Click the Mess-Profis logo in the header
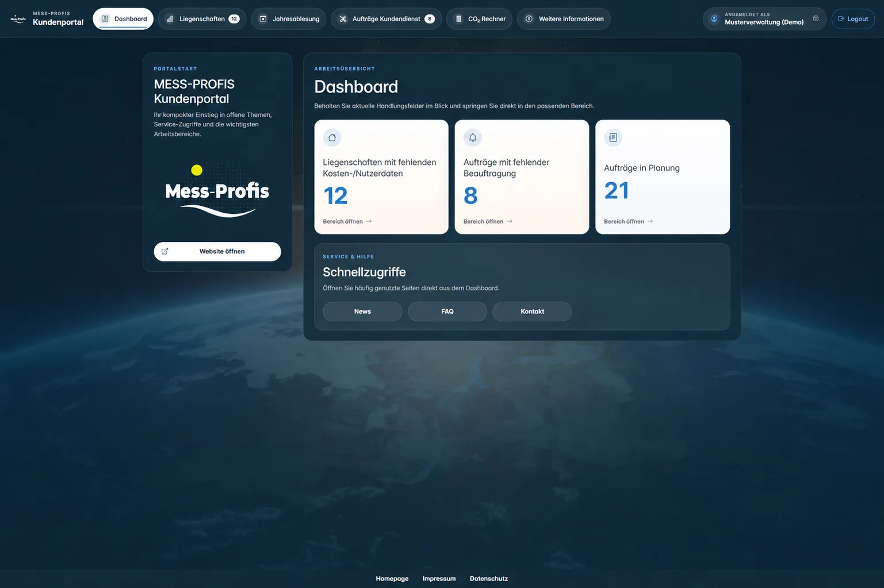Viewport: 884px width, 588px height. point(18,19)
